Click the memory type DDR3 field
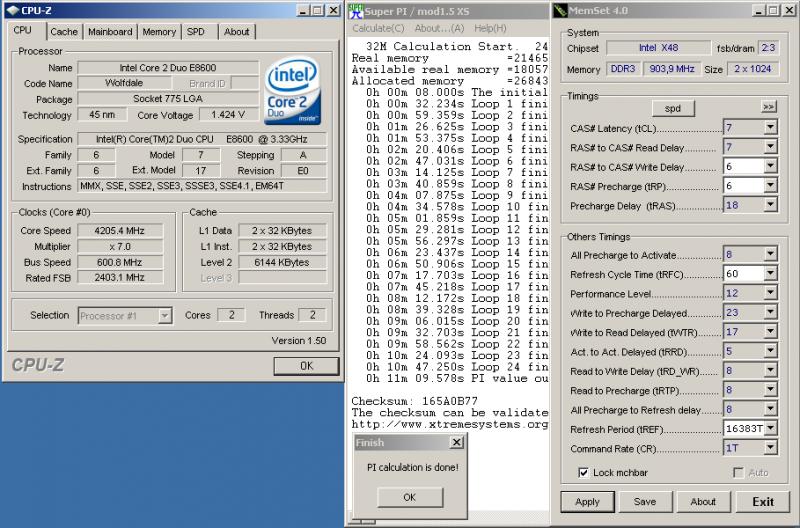 623,68
